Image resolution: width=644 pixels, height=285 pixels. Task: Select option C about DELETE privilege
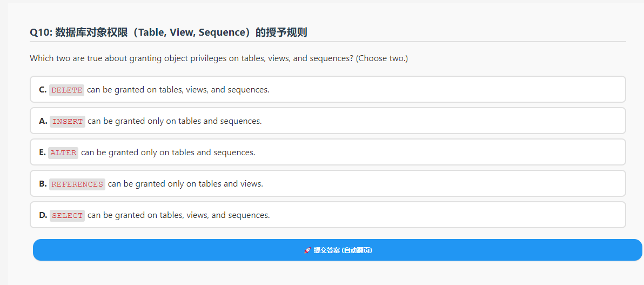328,89
